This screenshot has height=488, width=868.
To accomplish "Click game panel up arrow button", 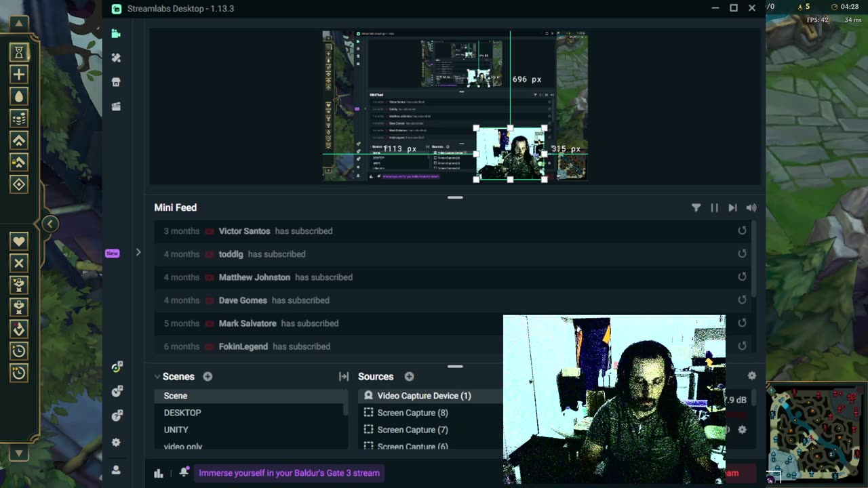I will [x=19, y=24].
